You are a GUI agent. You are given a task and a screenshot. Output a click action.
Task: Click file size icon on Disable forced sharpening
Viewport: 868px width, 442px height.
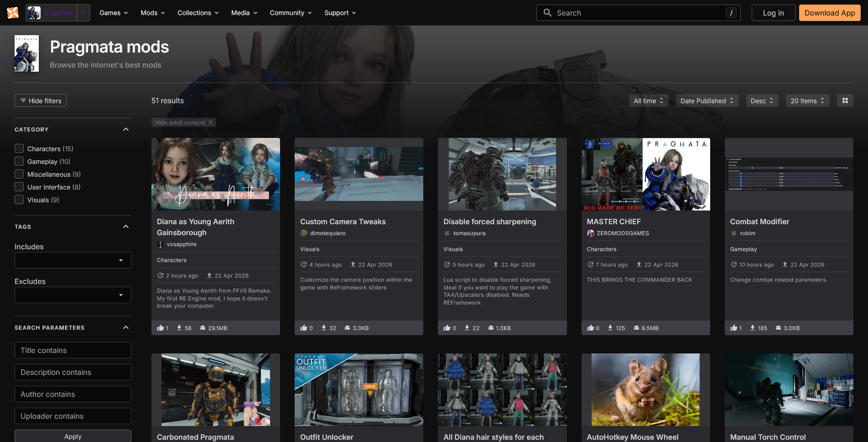[491, 328]
